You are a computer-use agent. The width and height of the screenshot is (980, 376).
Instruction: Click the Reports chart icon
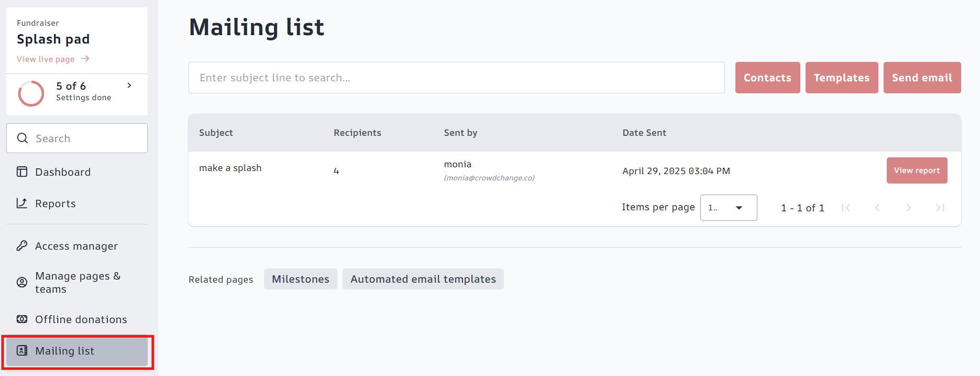[x=22, y=203]
